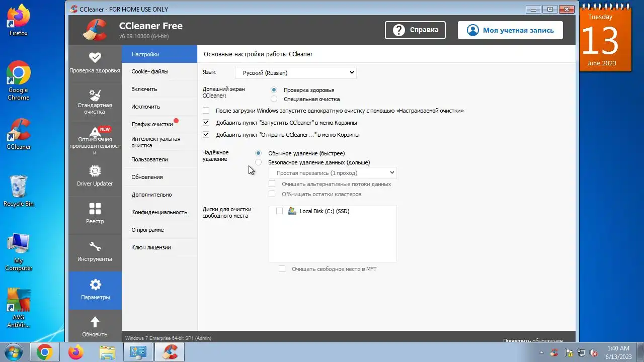Open Chrome from the taskbar
Viewport: 644px width, 362px height.
(44, 352)
